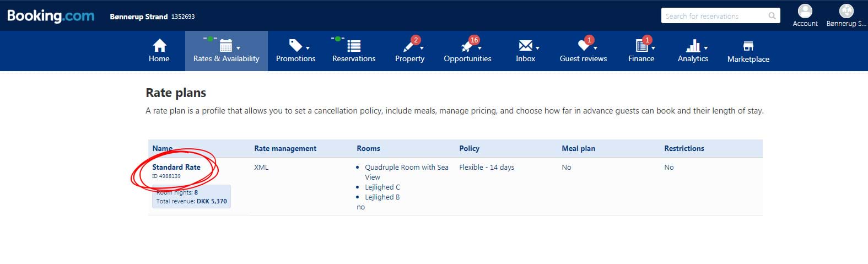Image resolution: width=868 pixels, height=264 pixels.
Task: Expand the Finance menu dropdown arrow
Action: (x=653, y=49)
